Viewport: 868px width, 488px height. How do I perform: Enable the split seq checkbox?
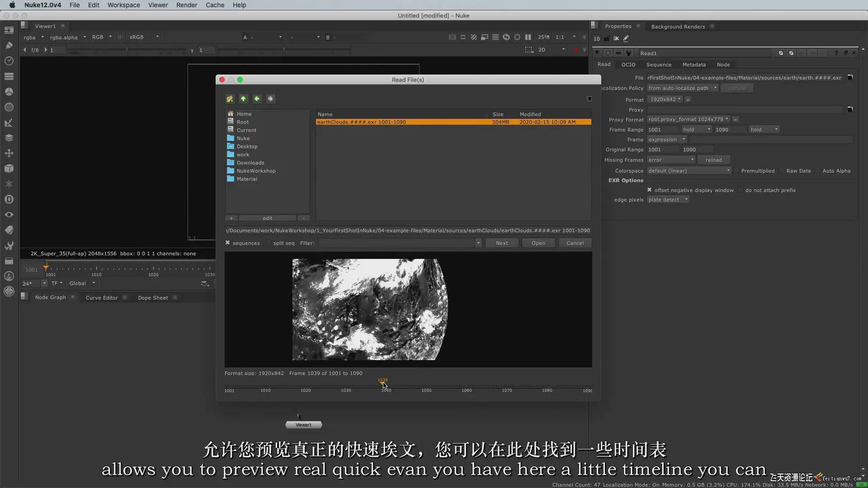click(x=269, y=243)
